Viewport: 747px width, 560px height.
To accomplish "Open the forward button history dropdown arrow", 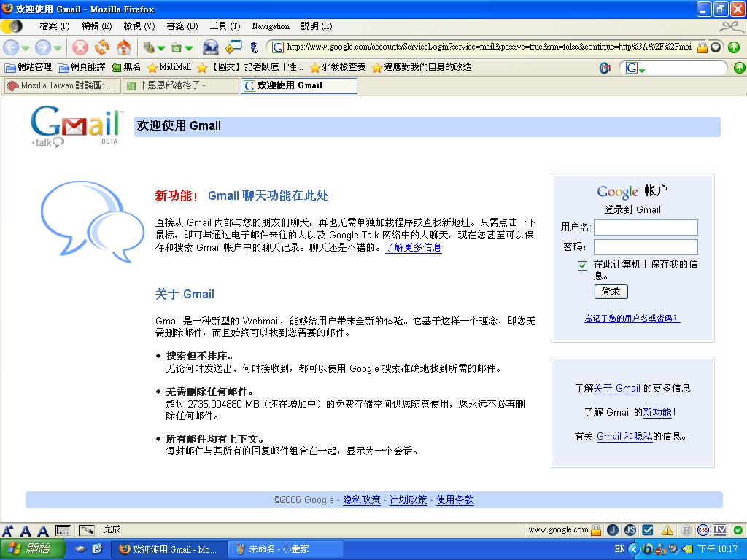I will pos(58,48).
